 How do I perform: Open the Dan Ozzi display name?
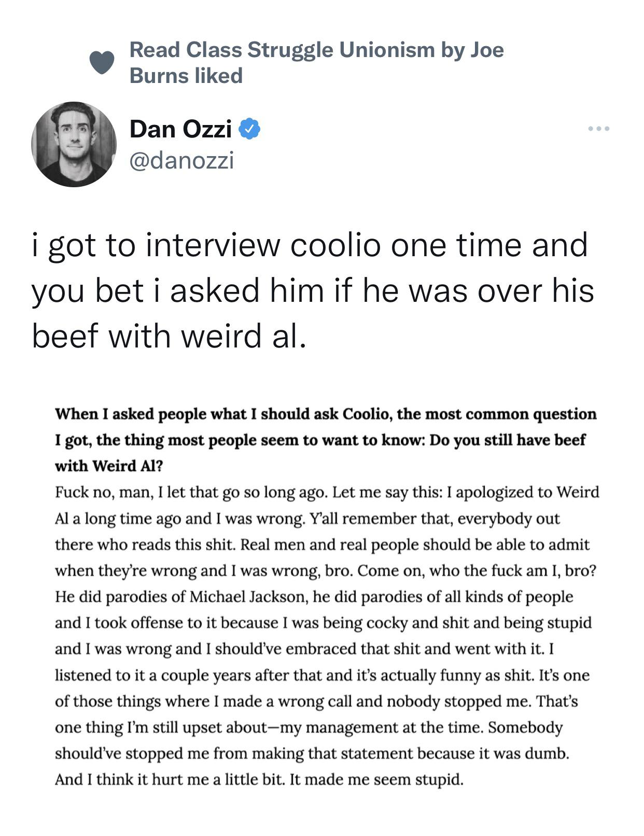(x=180, y=129)
